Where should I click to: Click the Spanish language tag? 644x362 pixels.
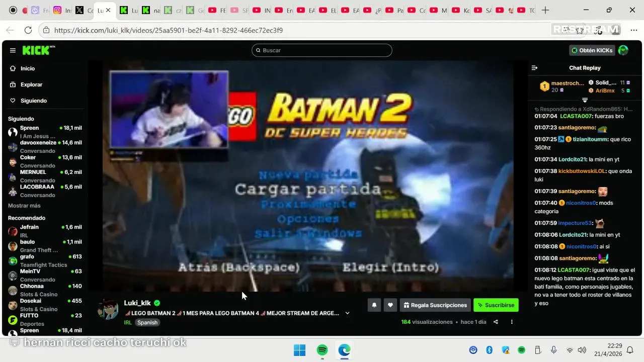[x=147, y=322]
